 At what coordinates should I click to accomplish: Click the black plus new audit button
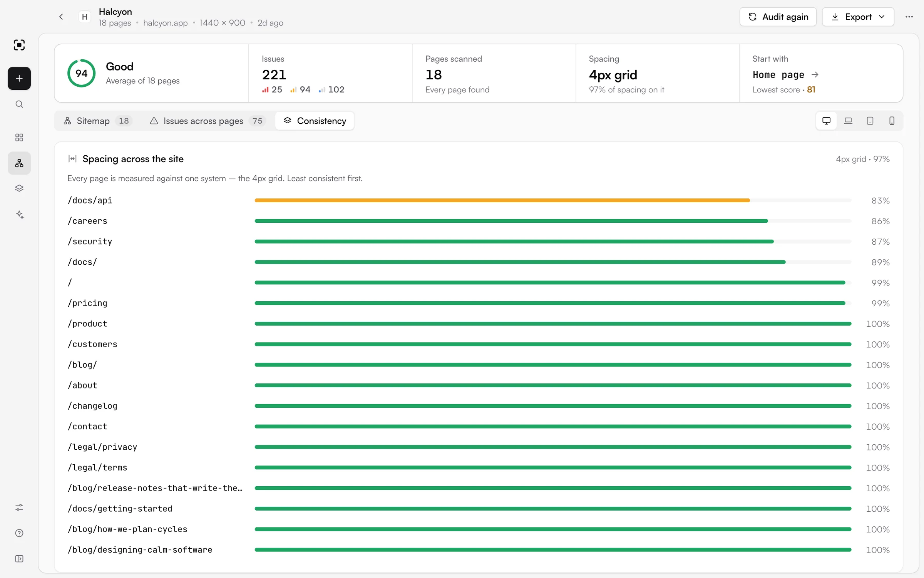tap(19, 79)
